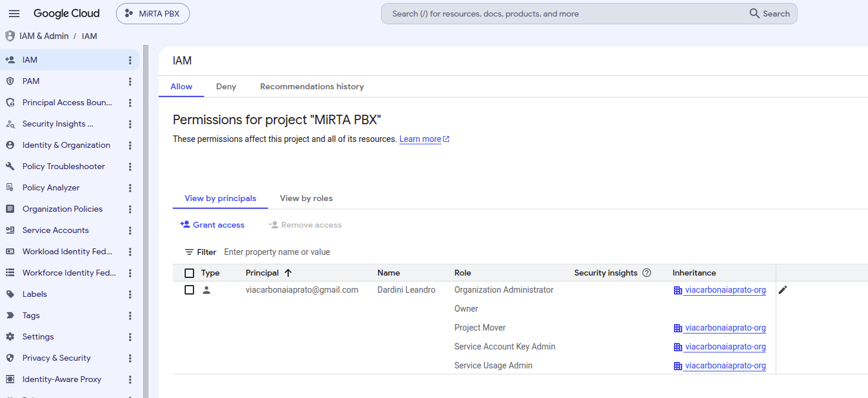Viewport: 868px width, 398px height.
Task: Click the Grant access button
Action: 212,225
